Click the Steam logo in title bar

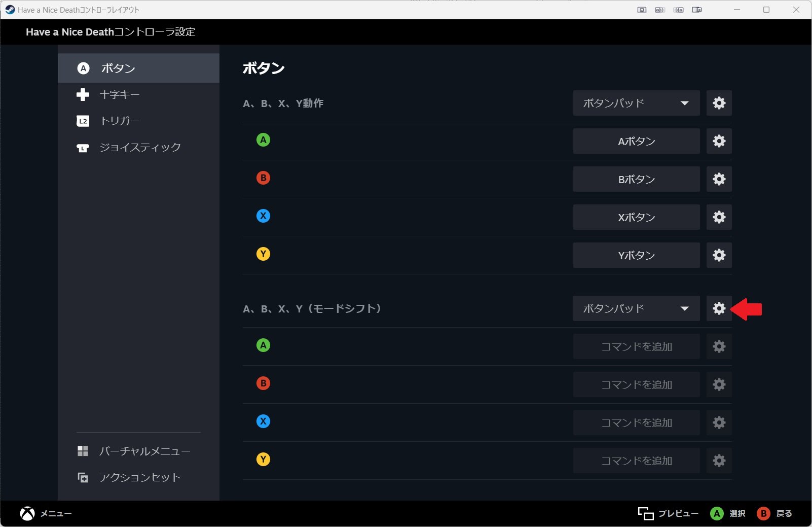10,10
